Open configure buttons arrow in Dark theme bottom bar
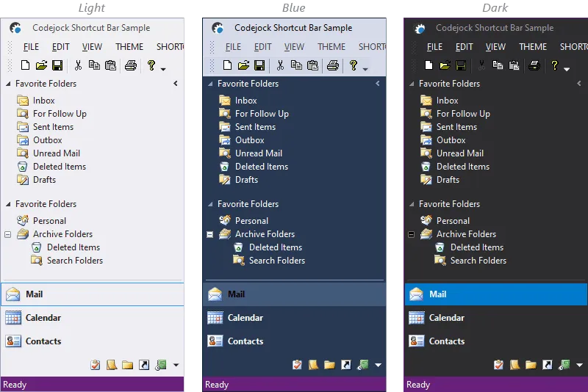This screenshot has height=392, width=588. click(x=579, y=365)
